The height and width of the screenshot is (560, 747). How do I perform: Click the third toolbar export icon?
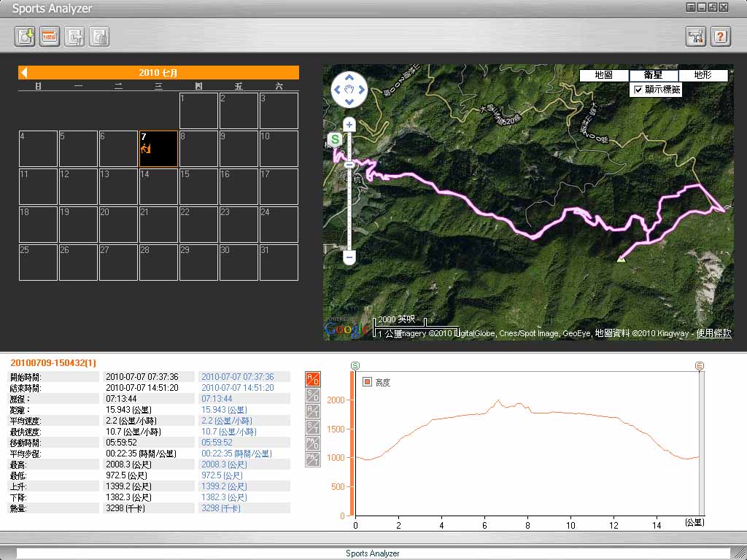(74, 36)
